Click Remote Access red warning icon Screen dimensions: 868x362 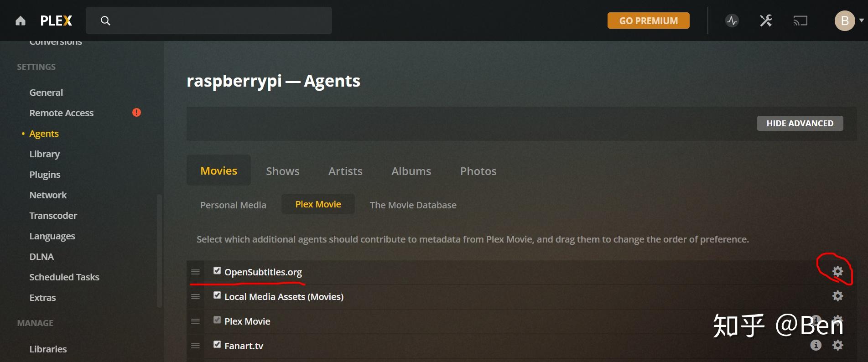click(x=136, y=113)
